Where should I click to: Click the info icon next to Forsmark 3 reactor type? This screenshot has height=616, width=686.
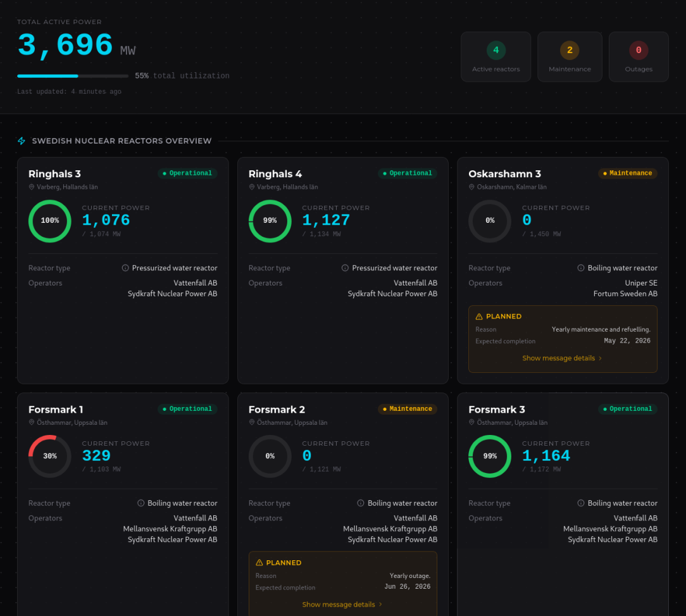point(580,503)
